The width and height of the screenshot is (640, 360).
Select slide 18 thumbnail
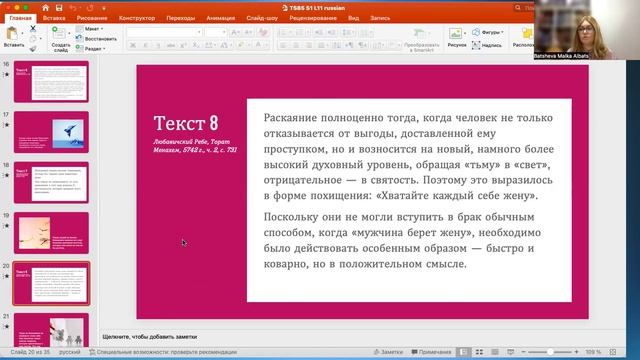[51, 182]
